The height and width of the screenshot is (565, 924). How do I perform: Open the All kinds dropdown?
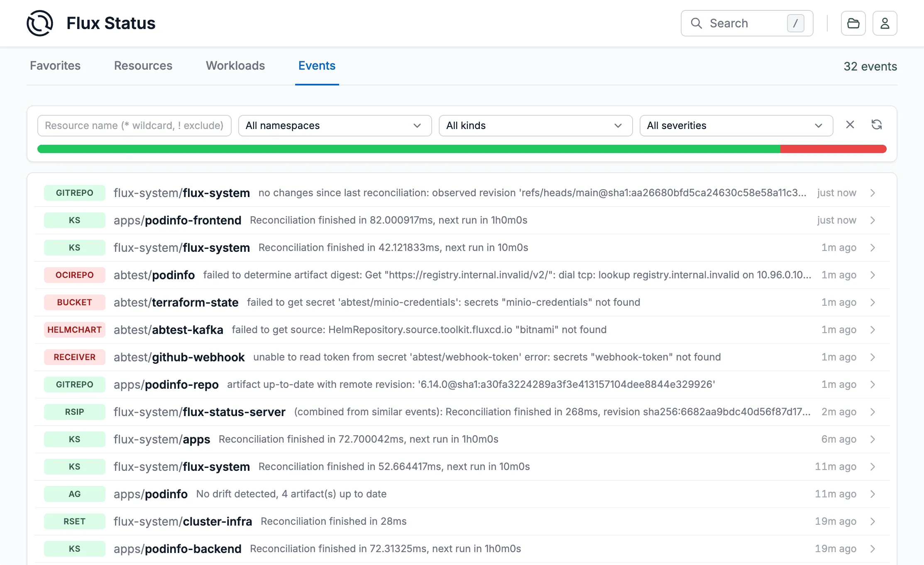click(x=535, y=126)
